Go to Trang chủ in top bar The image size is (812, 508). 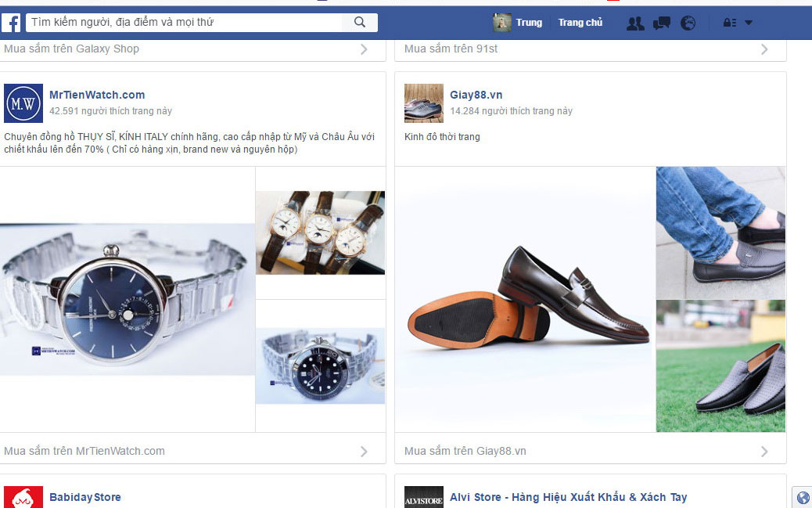(x=580, y=23)
